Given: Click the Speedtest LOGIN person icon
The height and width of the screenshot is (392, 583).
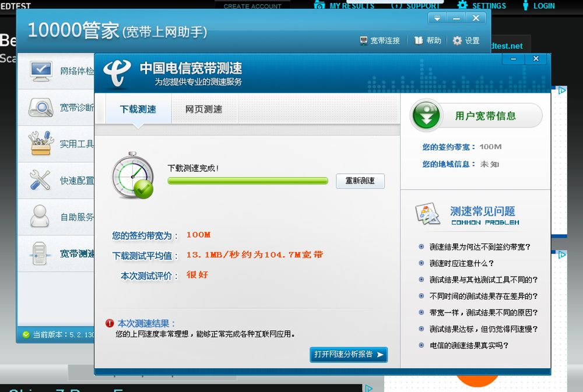Looking at the screenshot, I should click(x=525, y=5).
